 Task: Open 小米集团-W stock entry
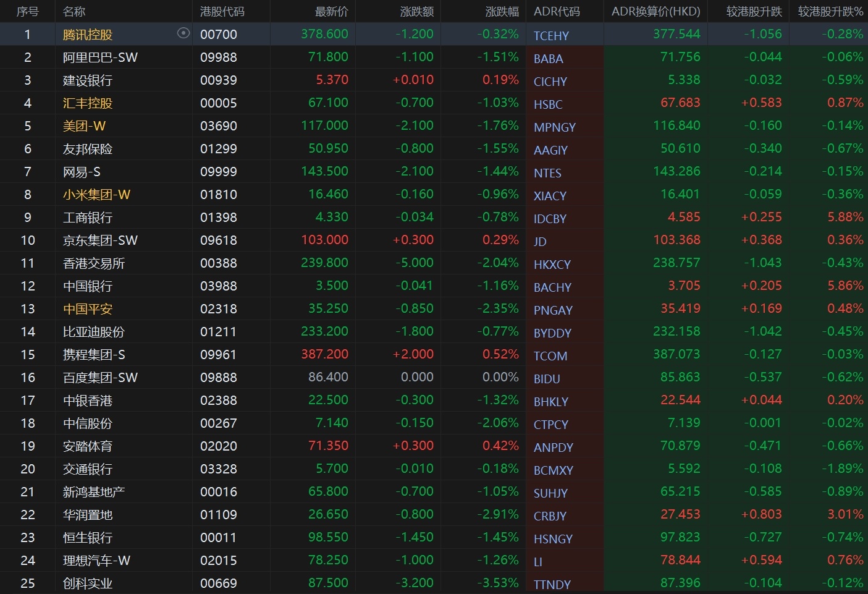pyautogui.click(x=96, y=195)
